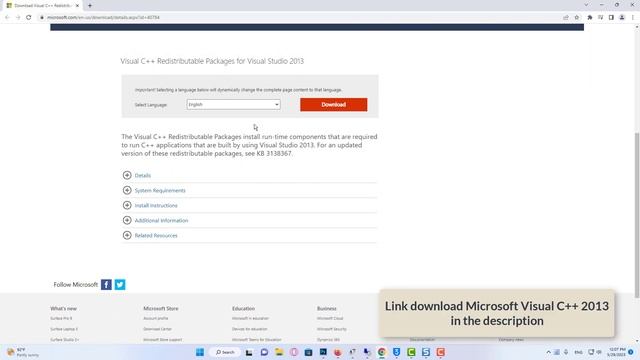Click the taskbar Search box
Image resolution: width=640 pixels, height=360 pixels.
coord(225,352)
